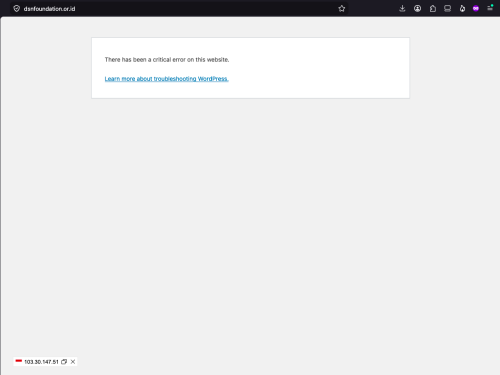Open the account profile icon

click(x=417, y=9)
